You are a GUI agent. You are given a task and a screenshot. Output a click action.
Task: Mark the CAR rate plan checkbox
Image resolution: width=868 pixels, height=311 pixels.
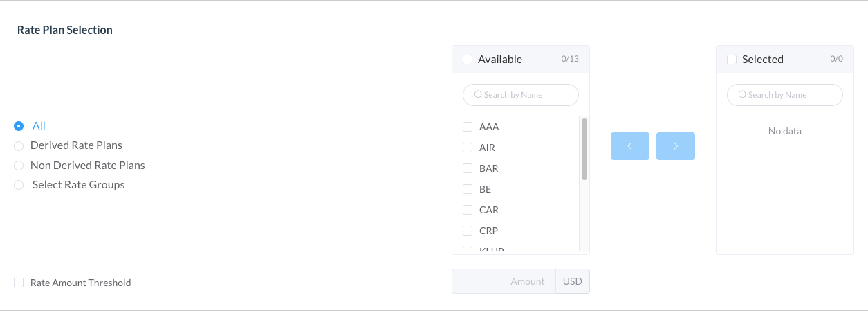pyautogui.click(x=468, y=210)
